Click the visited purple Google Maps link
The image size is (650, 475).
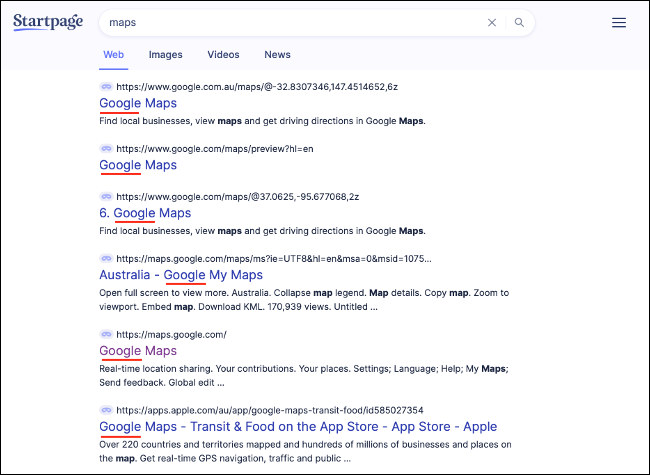[138, 351]
